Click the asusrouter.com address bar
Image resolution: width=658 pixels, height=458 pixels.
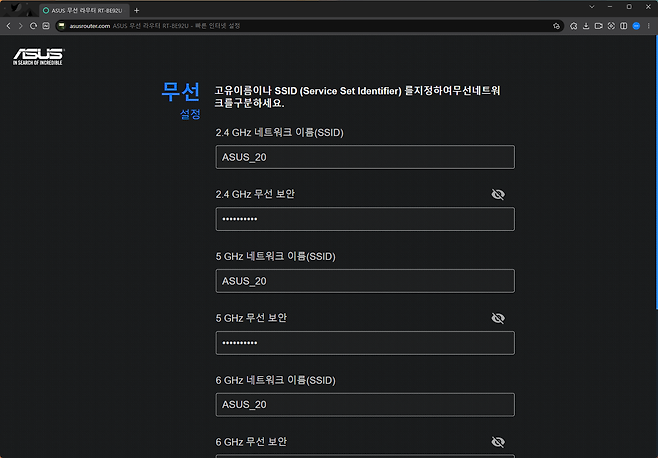point(300,25)
